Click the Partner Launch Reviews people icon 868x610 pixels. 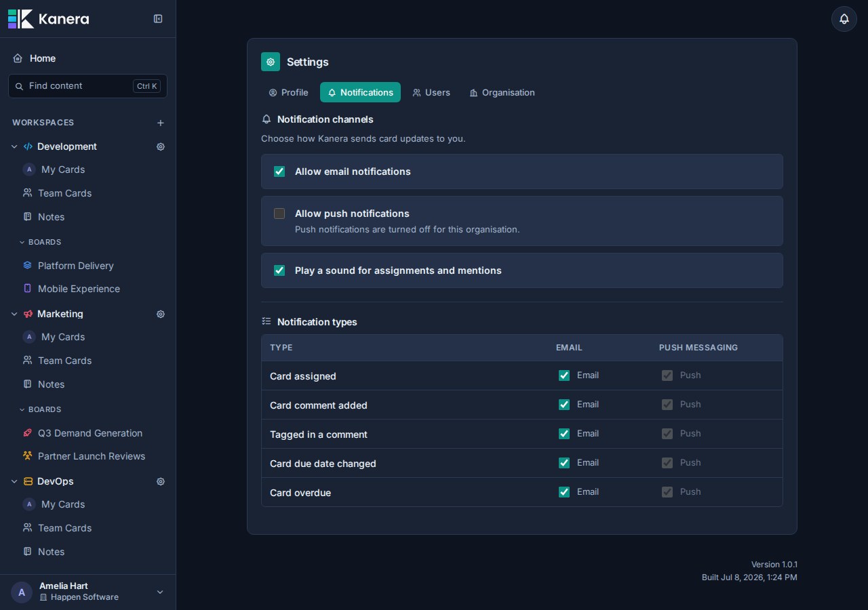point(27,456)
